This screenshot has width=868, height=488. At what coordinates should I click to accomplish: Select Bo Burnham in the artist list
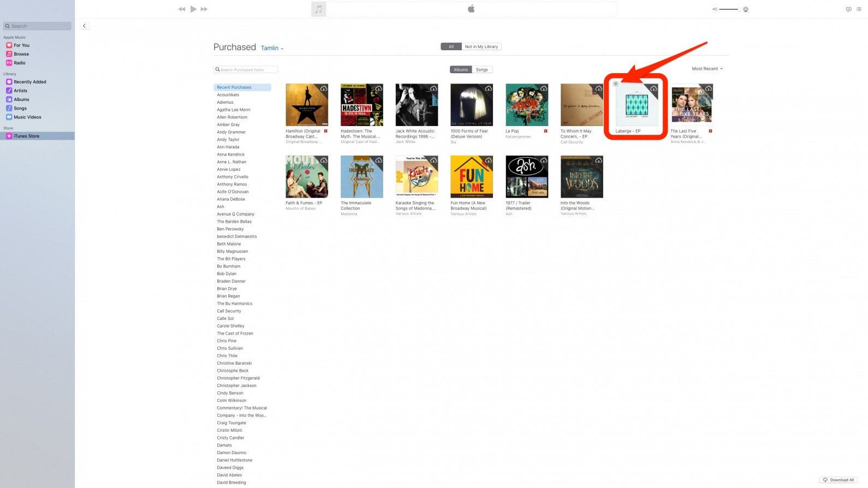(x=228, y=266)
